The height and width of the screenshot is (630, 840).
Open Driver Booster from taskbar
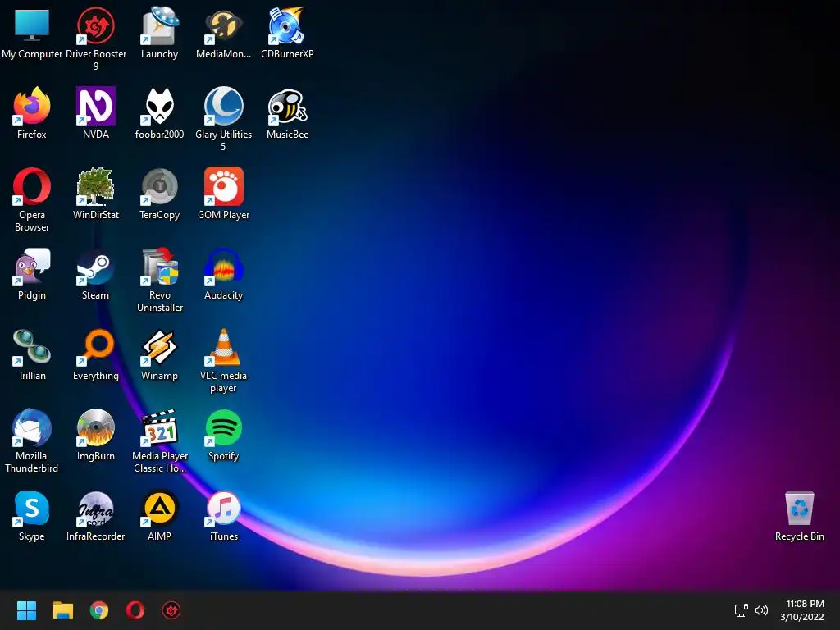click(171, 610)
